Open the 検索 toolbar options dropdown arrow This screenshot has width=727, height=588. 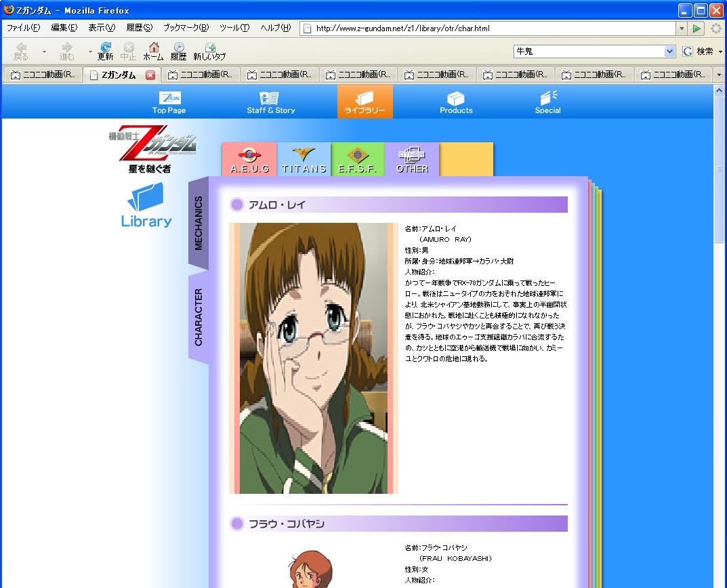[720, 51]
